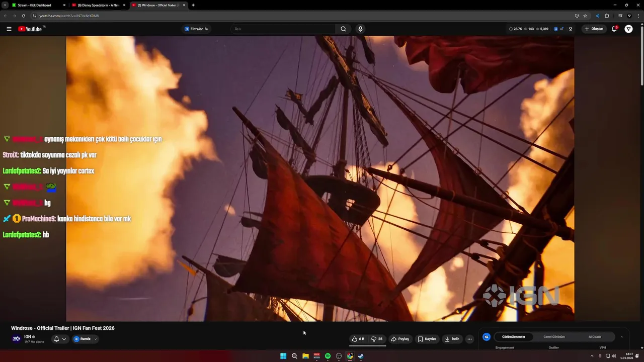Screen dimensions: 644x362
Task: Close the Disney Speedstorm tab
Action: click(x=124, y=5)
